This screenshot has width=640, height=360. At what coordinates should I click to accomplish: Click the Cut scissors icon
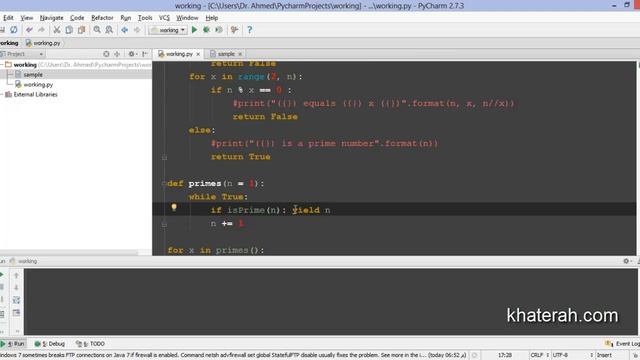tap(57, 30)
